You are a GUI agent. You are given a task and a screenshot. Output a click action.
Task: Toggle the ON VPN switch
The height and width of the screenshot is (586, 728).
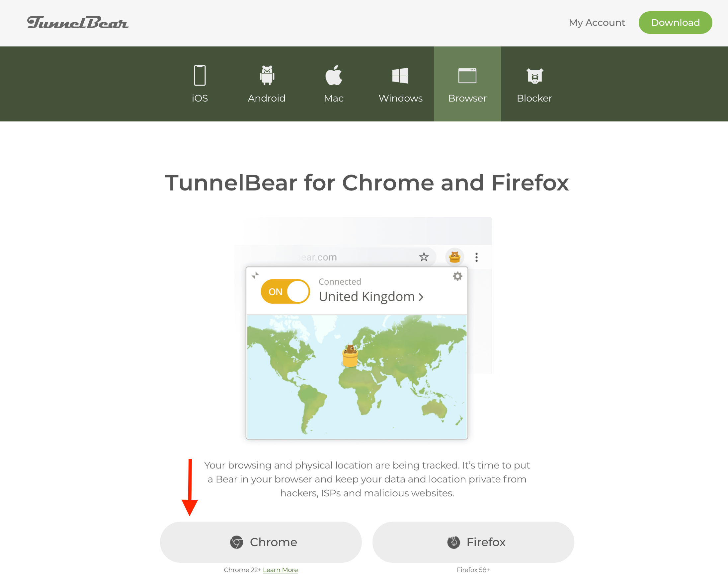point(285,291)
